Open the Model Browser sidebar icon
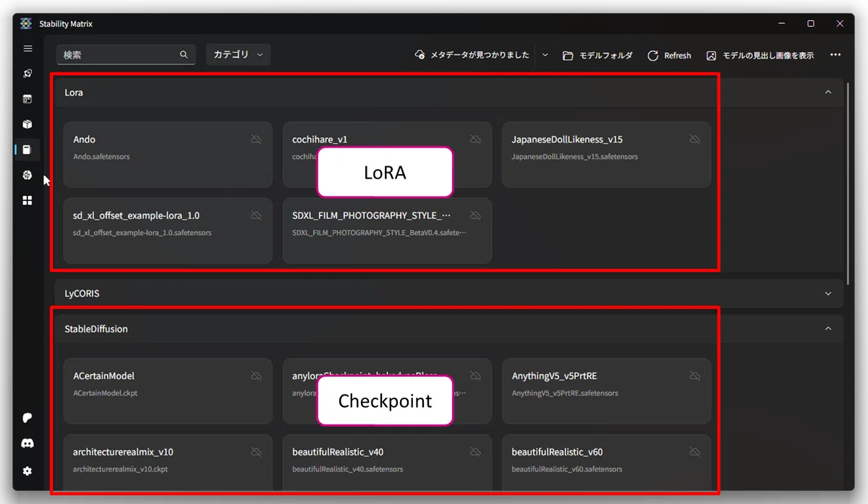868x504 pixels. [27, 175]
